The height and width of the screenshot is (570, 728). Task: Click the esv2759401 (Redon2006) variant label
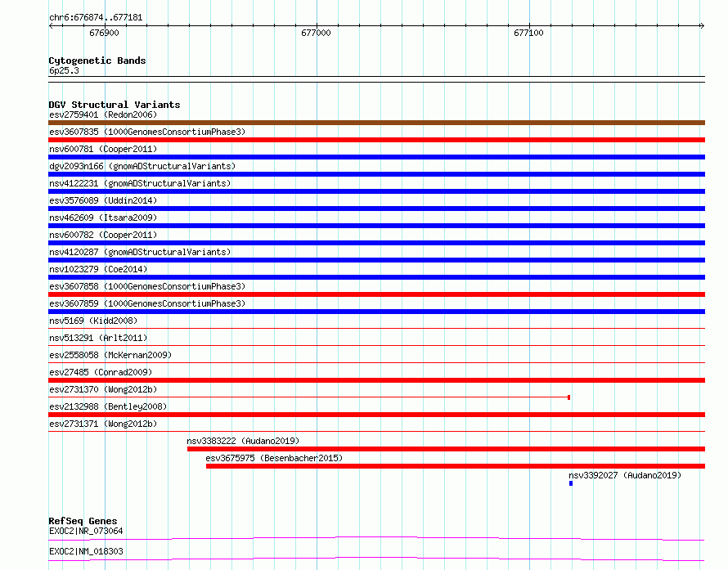(103, 114)
